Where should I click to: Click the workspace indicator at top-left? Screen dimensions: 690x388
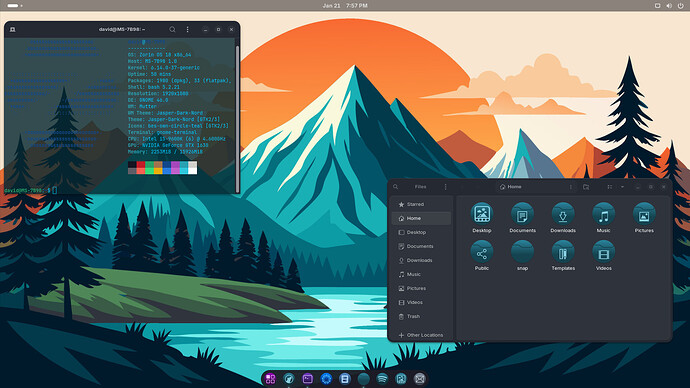[x=15, y=6]
